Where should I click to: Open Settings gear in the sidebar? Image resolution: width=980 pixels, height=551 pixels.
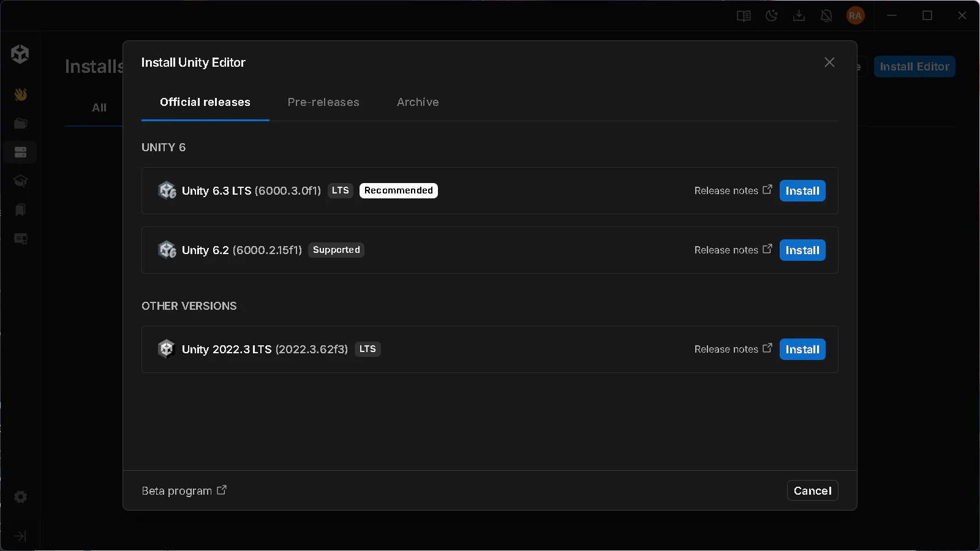click(x=20, y=497)
